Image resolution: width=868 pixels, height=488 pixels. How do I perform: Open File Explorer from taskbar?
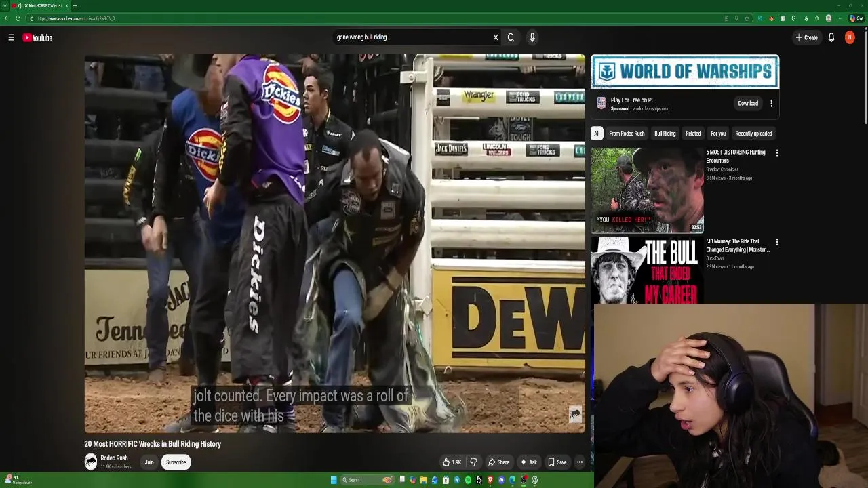tap(423, 480)
